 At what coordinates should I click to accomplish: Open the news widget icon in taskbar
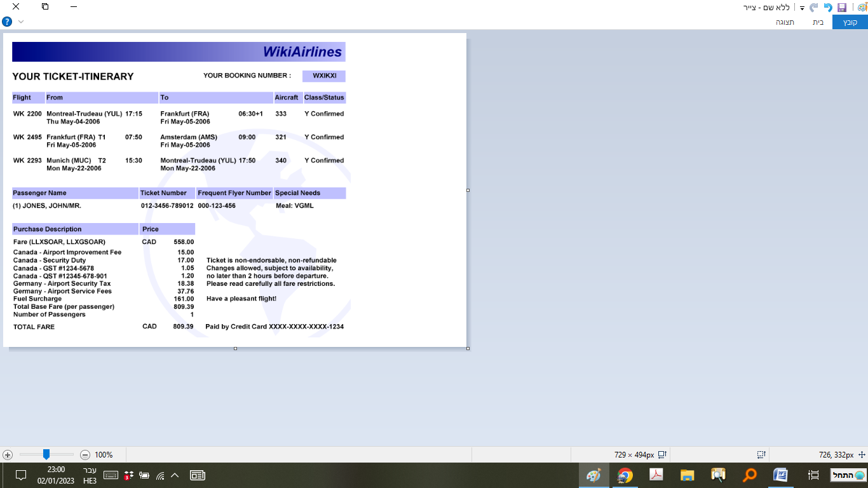197,475
